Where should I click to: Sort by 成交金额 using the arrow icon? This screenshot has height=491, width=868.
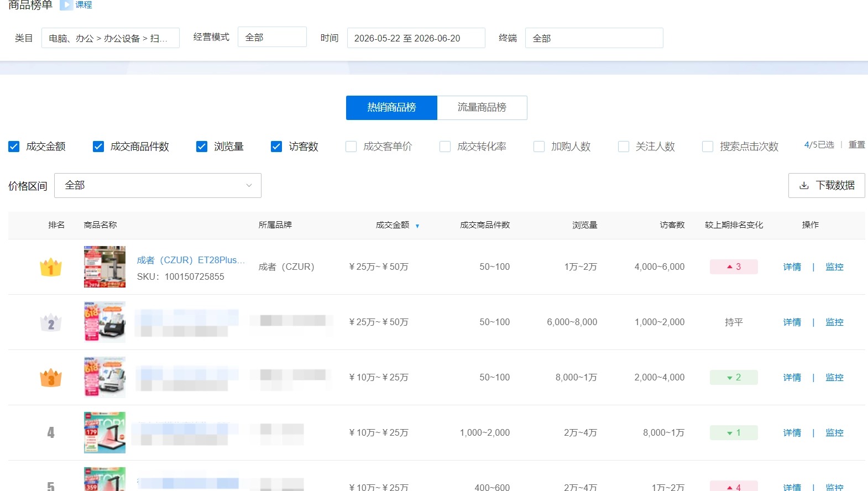417,226
